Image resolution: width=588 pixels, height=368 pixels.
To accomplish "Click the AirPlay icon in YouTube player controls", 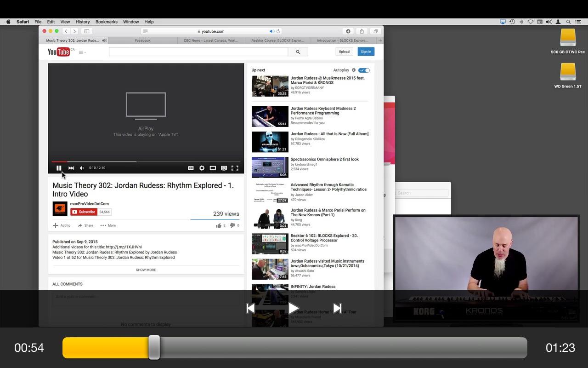I will (224, 168).
